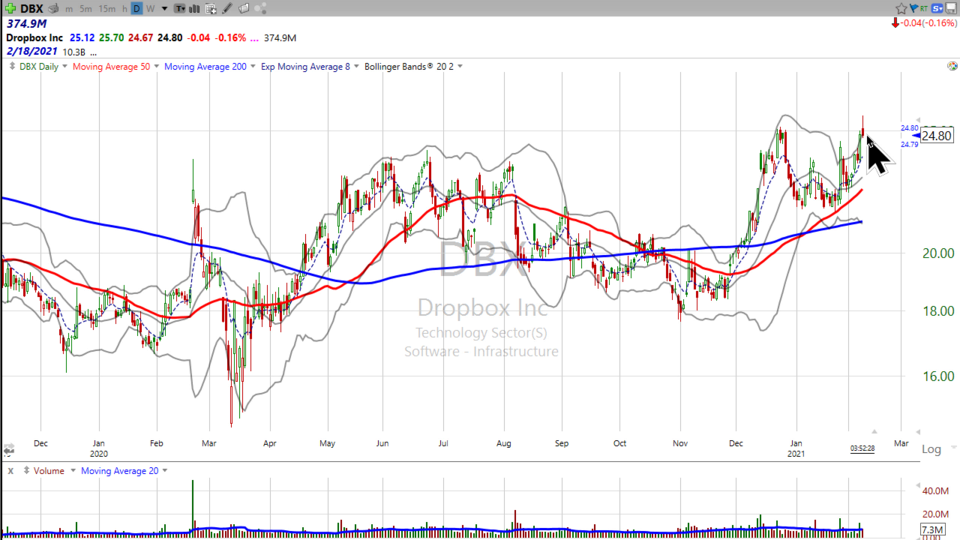
Task: Expand the DBX Daily dropdown
Action: click(x=65, y=66)
